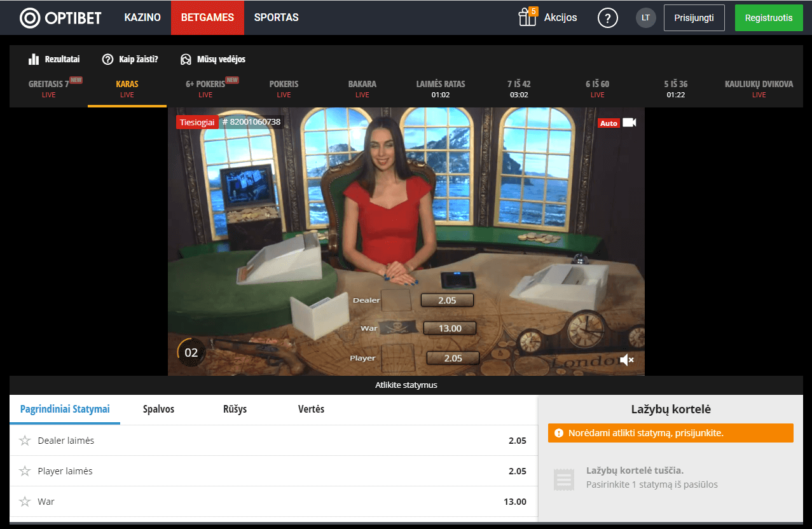The image size is (812, 529).
Task: Click the countdown timer circle showing 02
Action: [191, 351]
